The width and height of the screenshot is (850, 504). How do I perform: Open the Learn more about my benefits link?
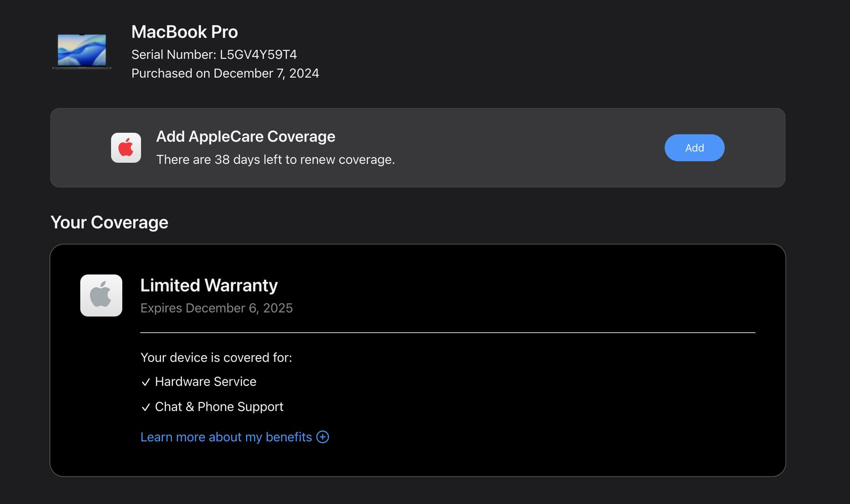click(226, 437)
